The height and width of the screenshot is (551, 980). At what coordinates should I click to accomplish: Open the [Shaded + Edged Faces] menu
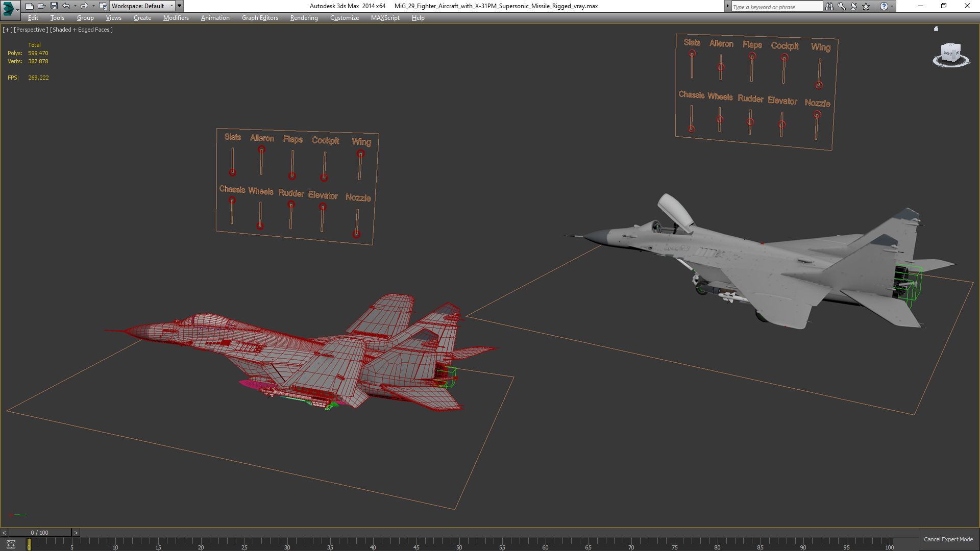pyautogui.click(x=82, y=30)
